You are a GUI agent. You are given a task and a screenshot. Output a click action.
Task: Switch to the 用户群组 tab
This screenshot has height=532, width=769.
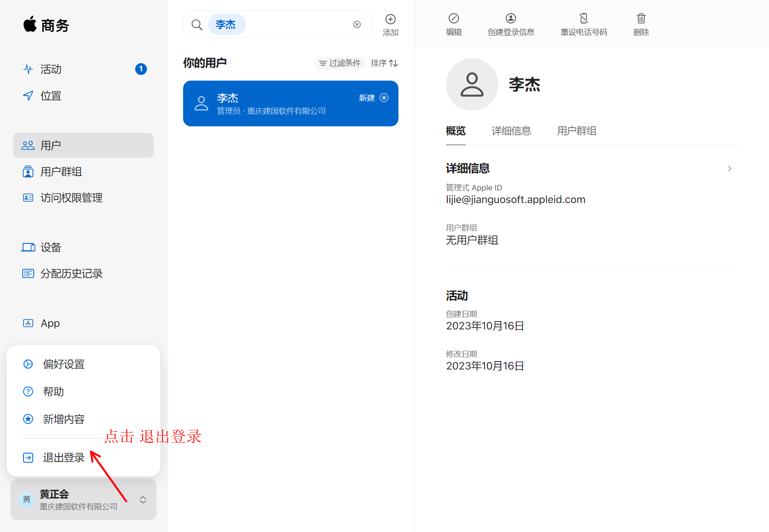[577, 131]
